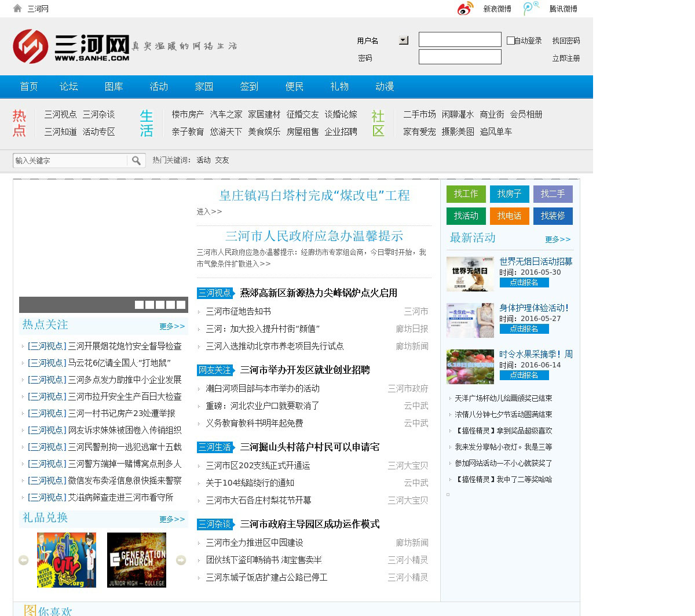
Task: Click the orange 找电话 button
Action: pyautogui.click(x=509, y=216)
